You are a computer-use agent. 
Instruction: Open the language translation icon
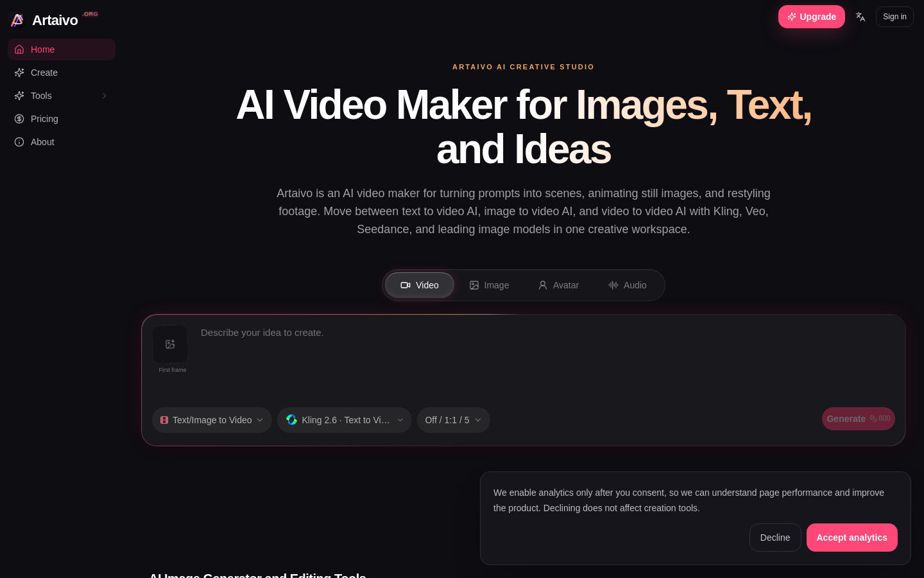click(860, 17)
